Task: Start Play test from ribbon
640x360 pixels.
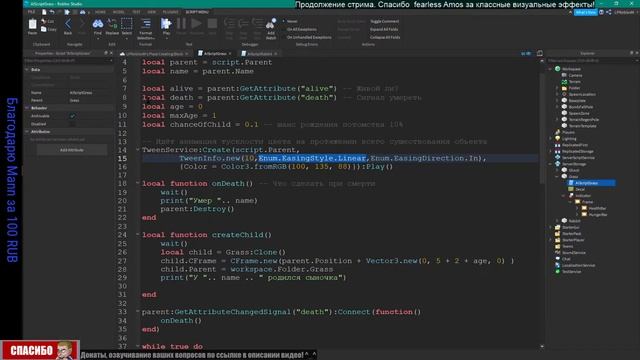Action: (x=166, y=24)
